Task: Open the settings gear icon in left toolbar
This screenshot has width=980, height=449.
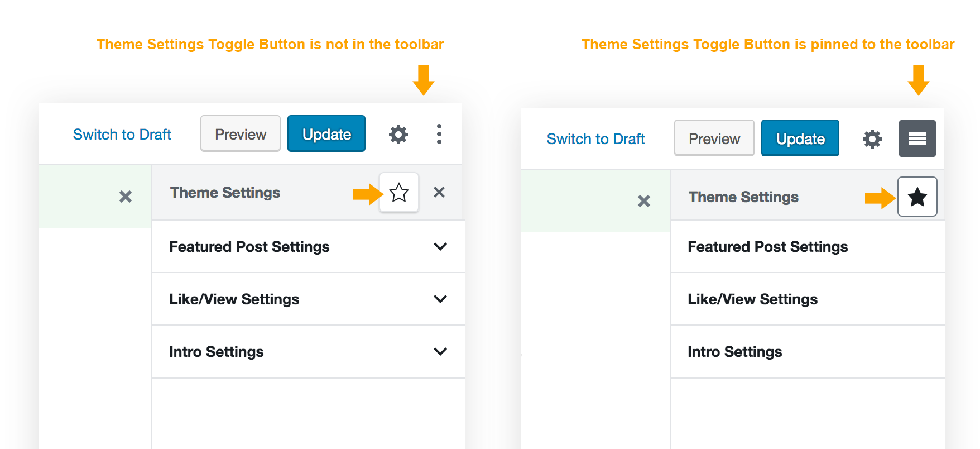Action: (x=398, y=134)
